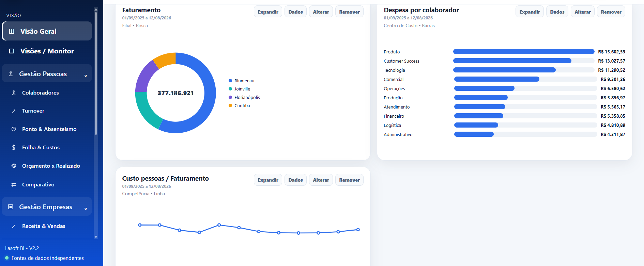Click the Competência • Linha subtitle
The image size is (644, 266).
pyautogui.click(x=143, y=194)
